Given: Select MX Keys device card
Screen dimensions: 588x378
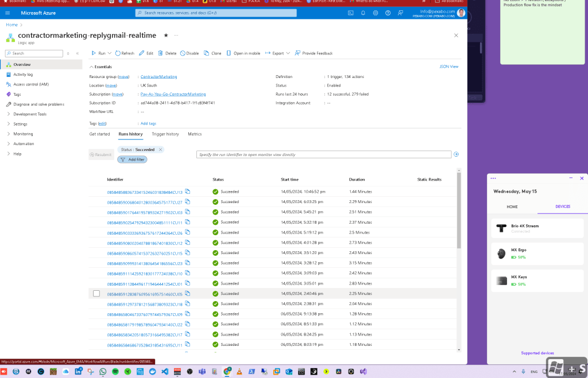Looking at the screenshot, I should pyautogui.click(x=537, y=280).
